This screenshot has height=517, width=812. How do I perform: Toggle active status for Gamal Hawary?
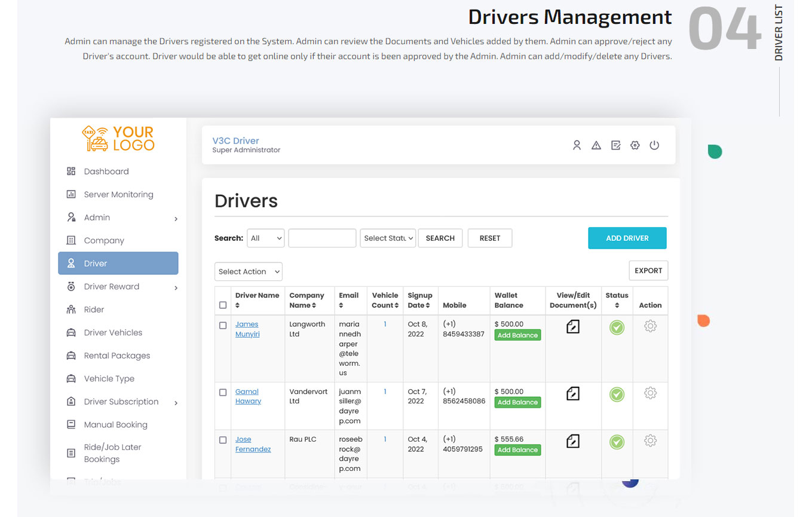click(x=617, y=394)
